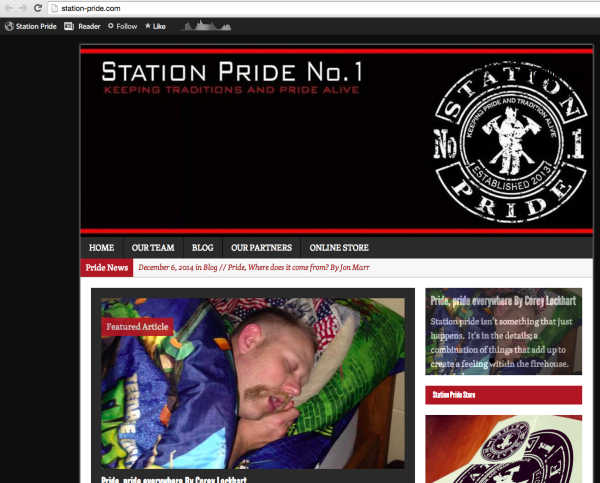The width and height of the screenshot is (600, 483).
Task: Open the BLOG menu item
Action: [x=203, y=248]
